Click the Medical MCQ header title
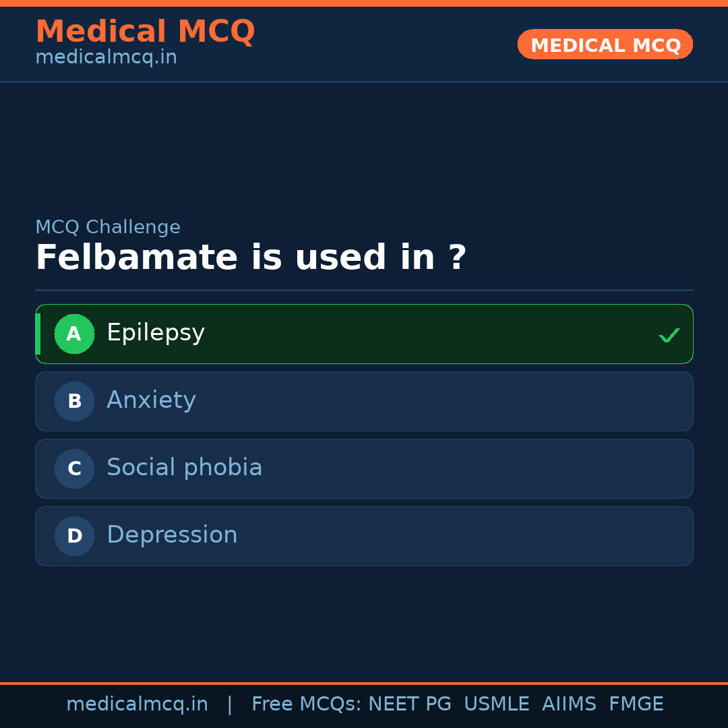 click(145, 32)
